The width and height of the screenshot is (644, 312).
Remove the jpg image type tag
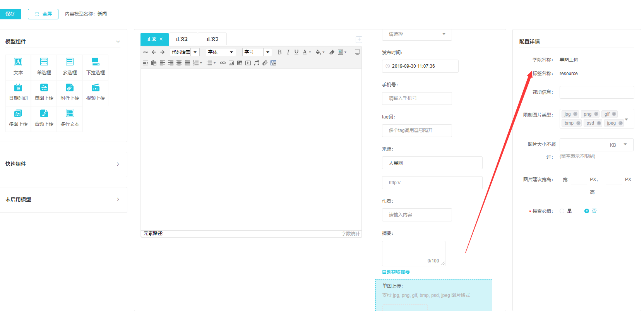pos(575,114)
